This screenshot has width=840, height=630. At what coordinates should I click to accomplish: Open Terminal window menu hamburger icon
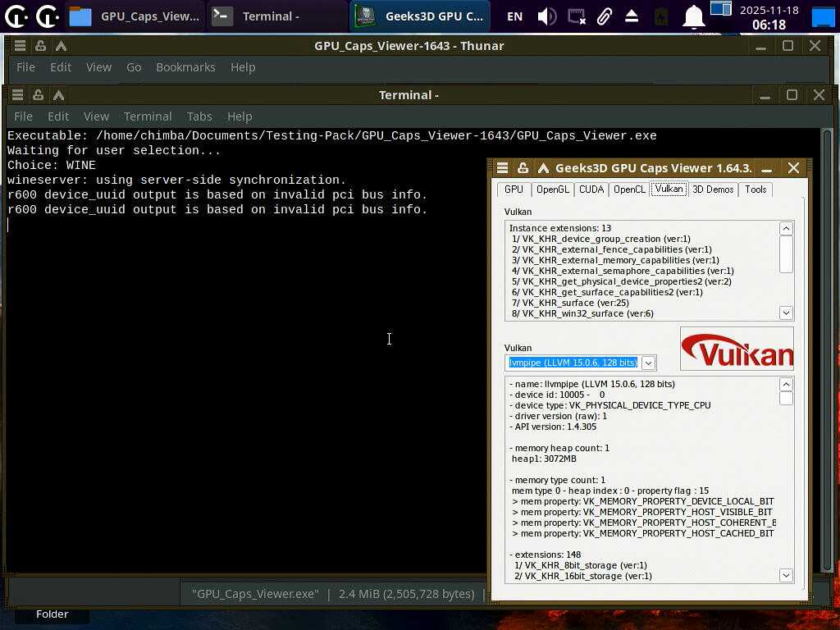[18, 95]
